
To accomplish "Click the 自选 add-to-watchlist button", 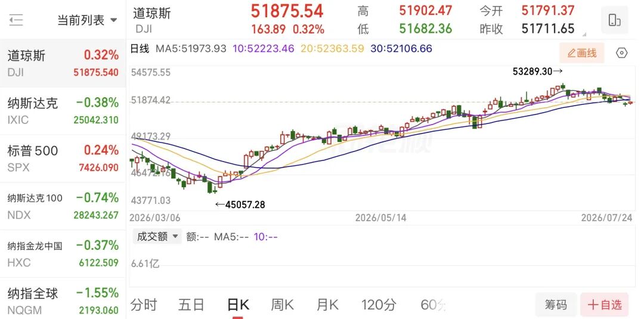I will (x=604, y=305).
